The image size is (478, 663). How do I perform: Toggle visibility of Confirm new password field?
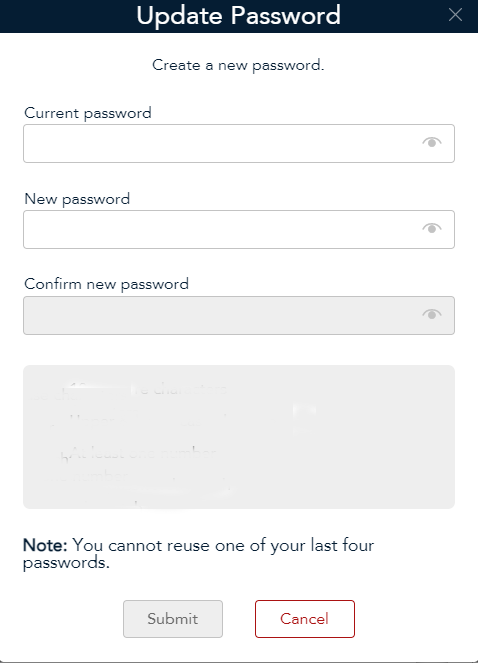point(432,314)
